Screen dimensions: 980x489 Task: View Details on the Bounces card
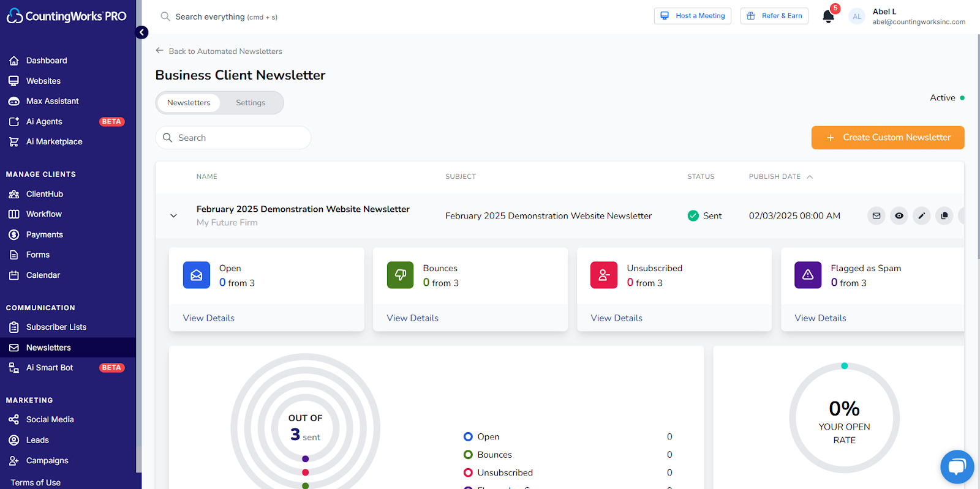[413, 318]
